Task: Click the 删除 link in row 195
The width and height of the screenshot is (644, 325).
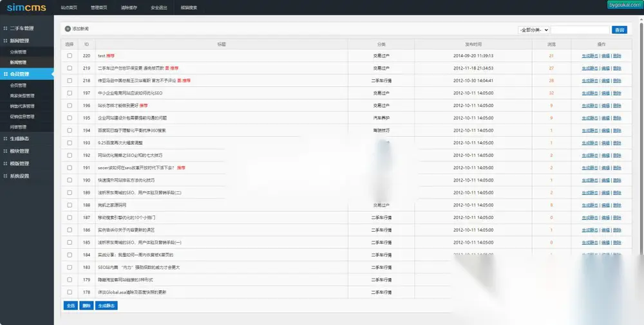Action: tap(617, 118)
